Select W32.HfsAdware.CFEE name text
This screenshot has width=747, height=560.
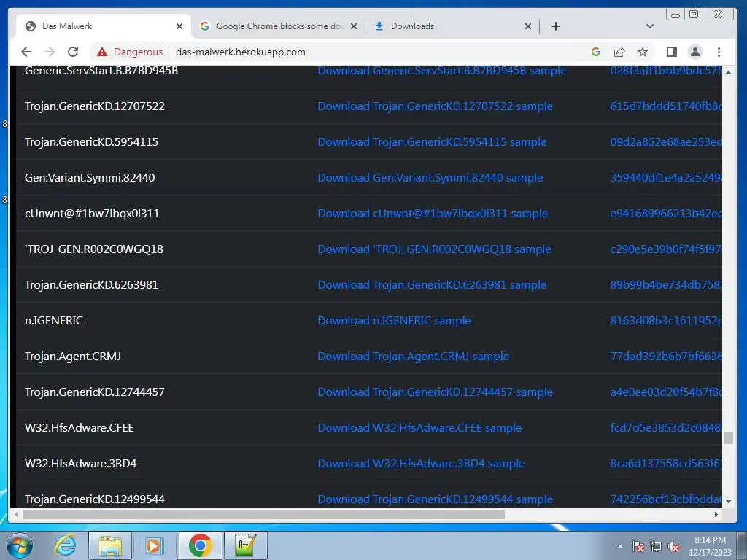(x=79, y=427)
